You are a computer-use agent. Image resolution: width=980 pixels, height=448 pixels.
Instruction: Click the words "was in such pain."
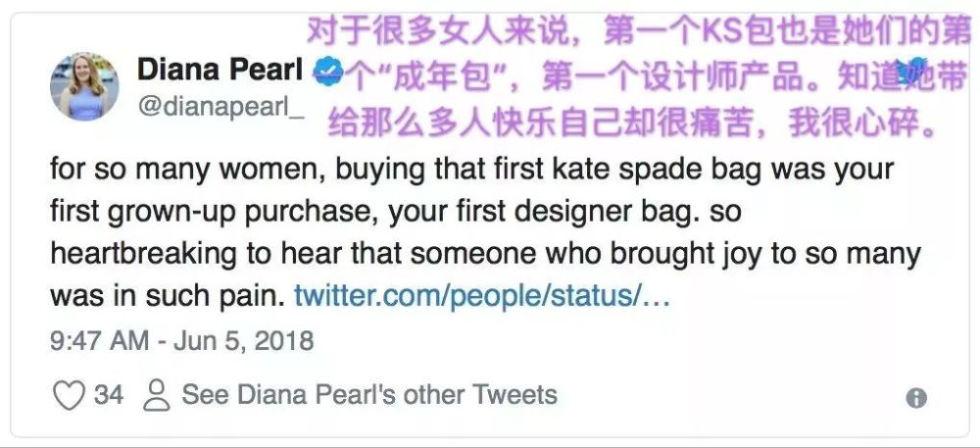coord(167,295)
